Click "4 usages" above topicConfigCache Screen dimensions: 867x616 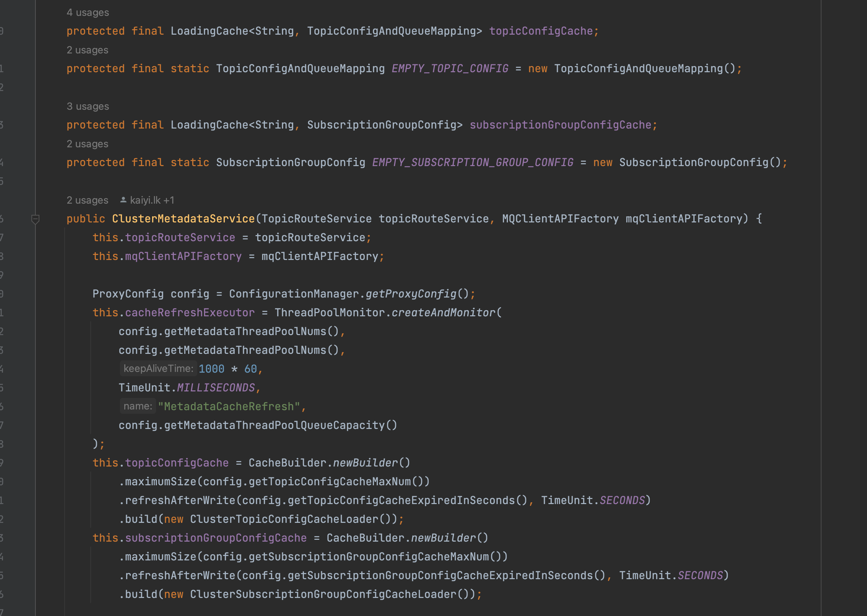pyautogui.click(x=87, y=12)
